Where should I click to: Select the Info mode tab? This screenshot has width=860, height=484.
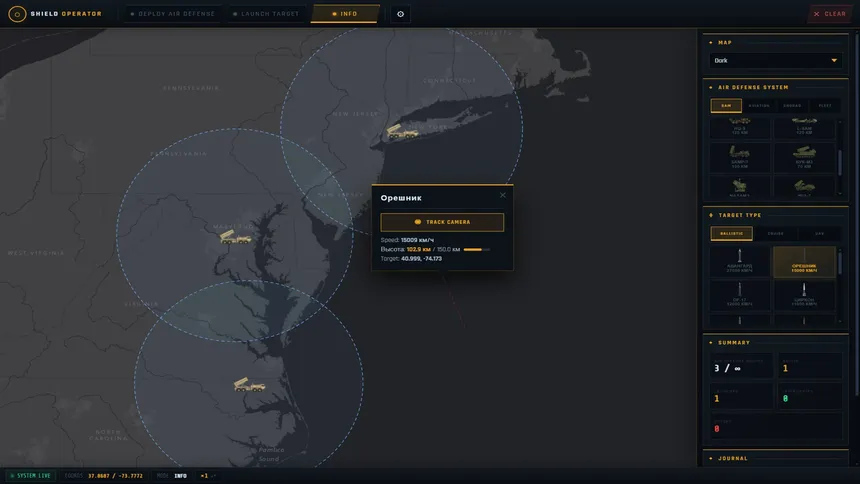pyautogui.click(x=345, y=14)
